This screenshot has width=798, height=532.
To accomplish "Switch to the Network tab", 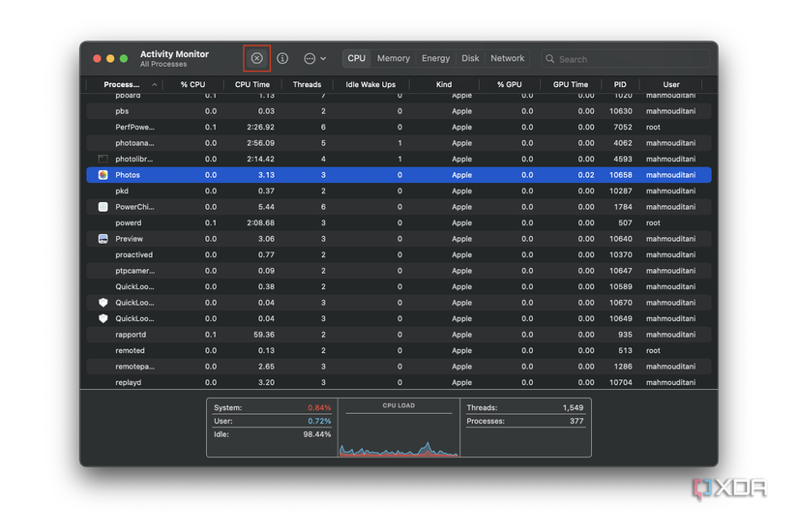I will point(508,58).
